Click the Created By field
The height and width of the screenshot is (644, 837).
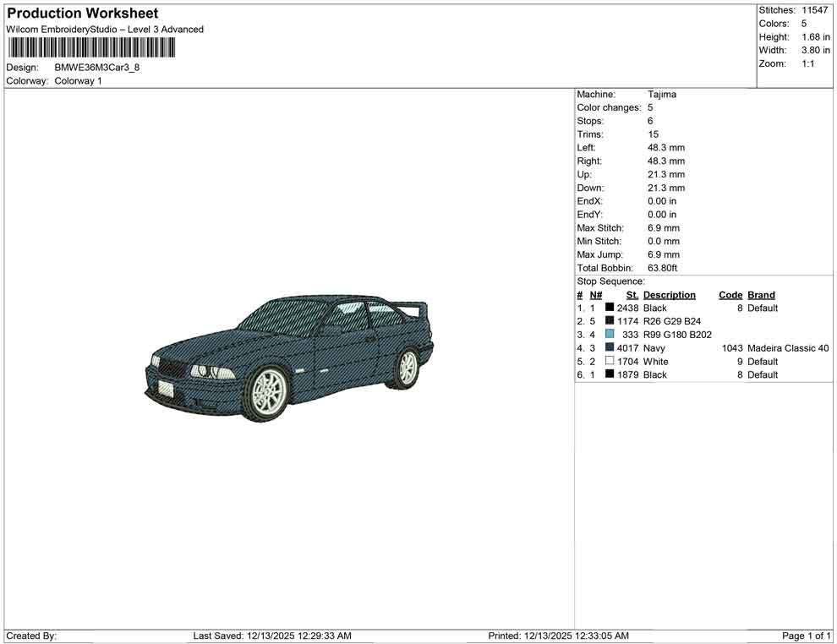(x=30, y=636)
